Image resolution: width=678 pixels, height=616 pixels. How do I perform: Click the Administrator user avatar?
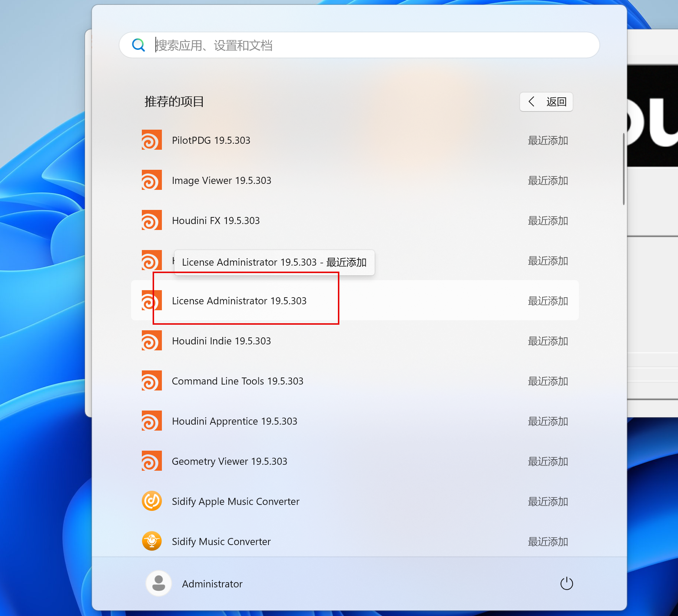[x=159, y=584]
